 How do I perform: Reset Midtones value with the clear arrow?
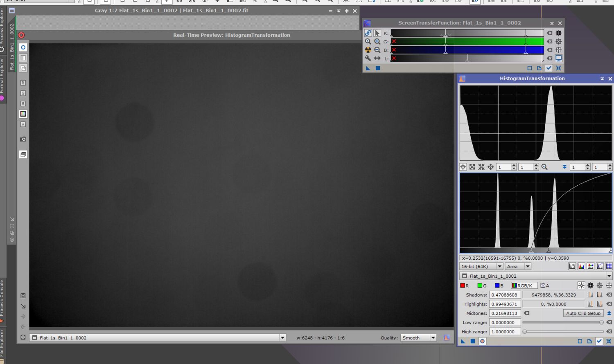tap(527, 313)
